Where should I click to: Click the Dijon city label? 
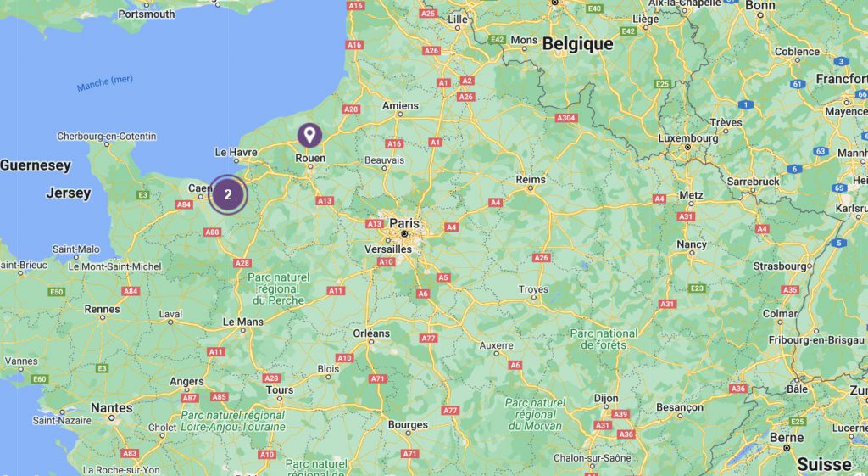tap(605, 399)
